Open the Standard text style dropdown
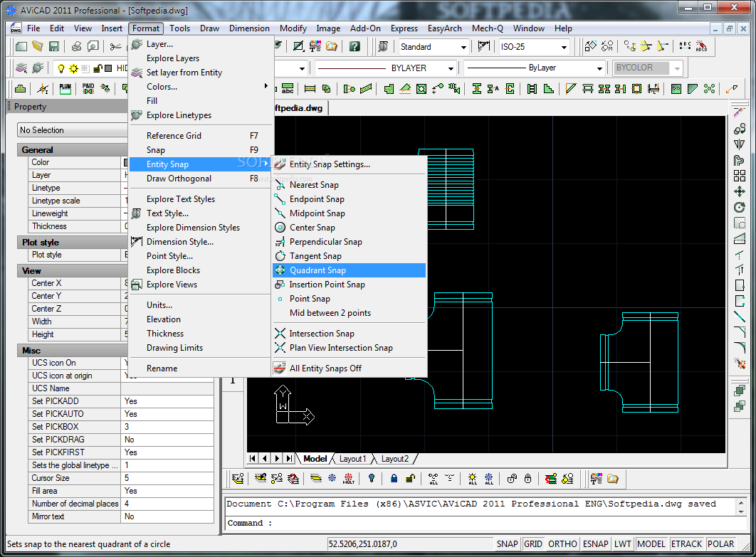The image size is (756, 557). (x=463, y=47)
